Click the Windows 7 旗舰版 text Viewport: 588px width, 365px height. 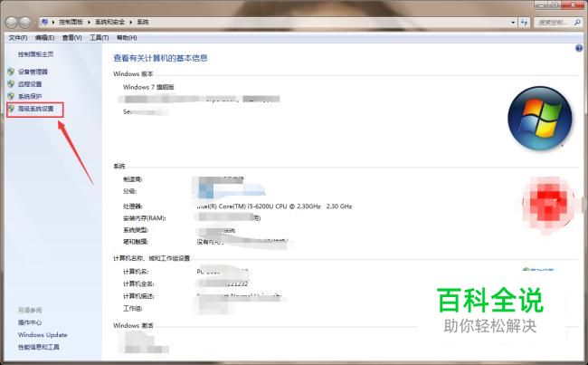(x=148, y=87)
